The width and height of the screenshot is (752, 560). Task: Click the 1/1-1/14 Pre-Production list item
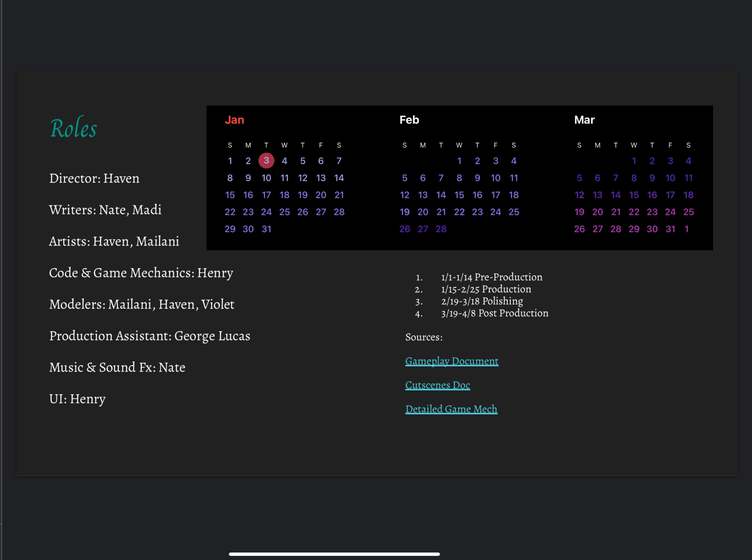(492, 277)
